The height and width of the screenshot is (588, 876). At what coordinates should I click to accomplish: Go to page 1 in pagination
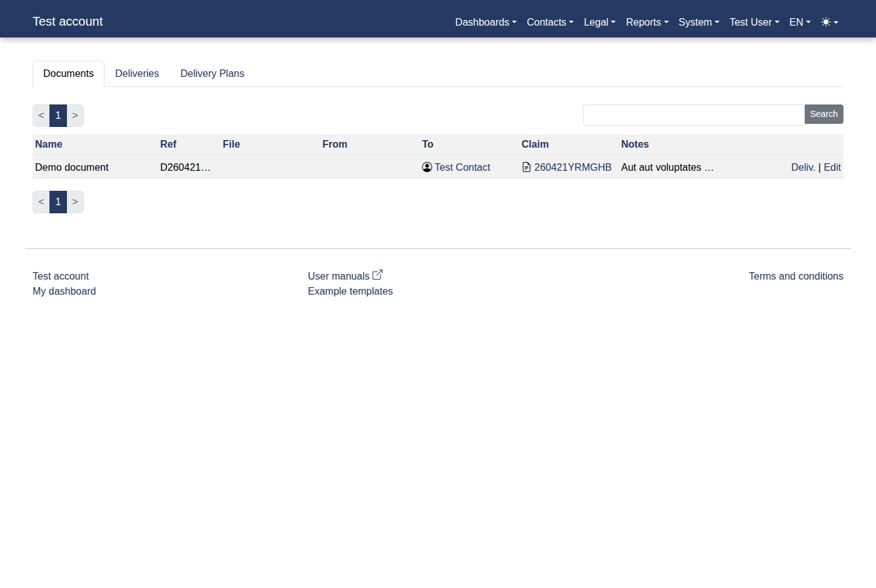coord(58,115)
